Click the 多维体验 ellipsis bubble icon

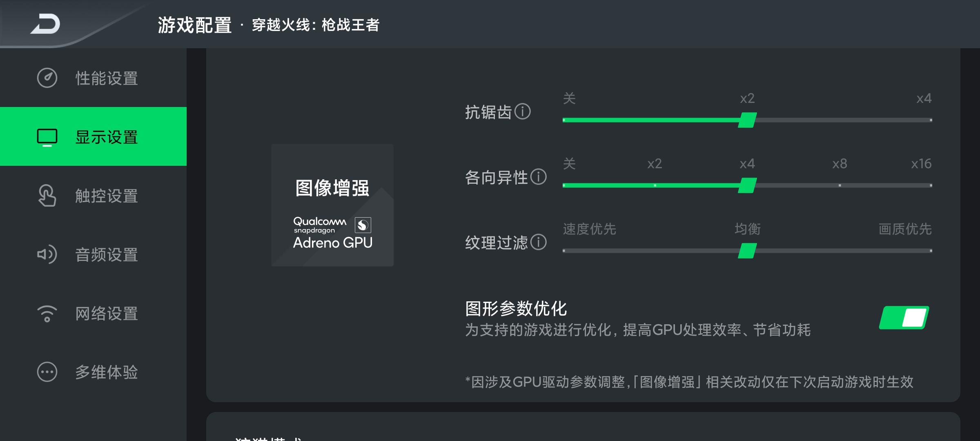tap(47, 372)
